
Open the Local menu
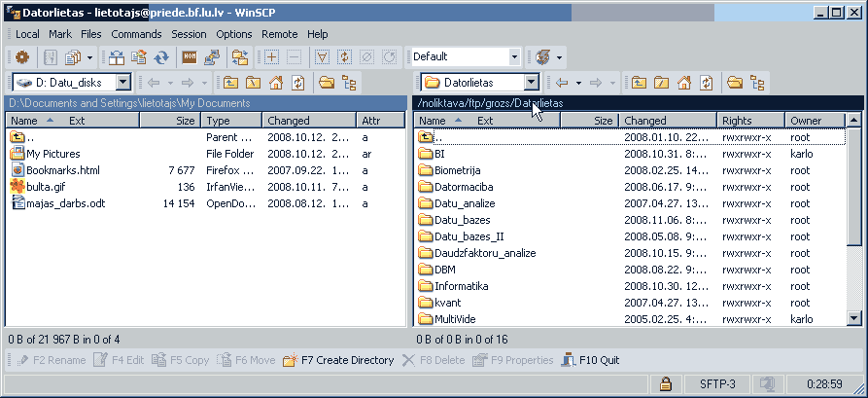point(27,34)
